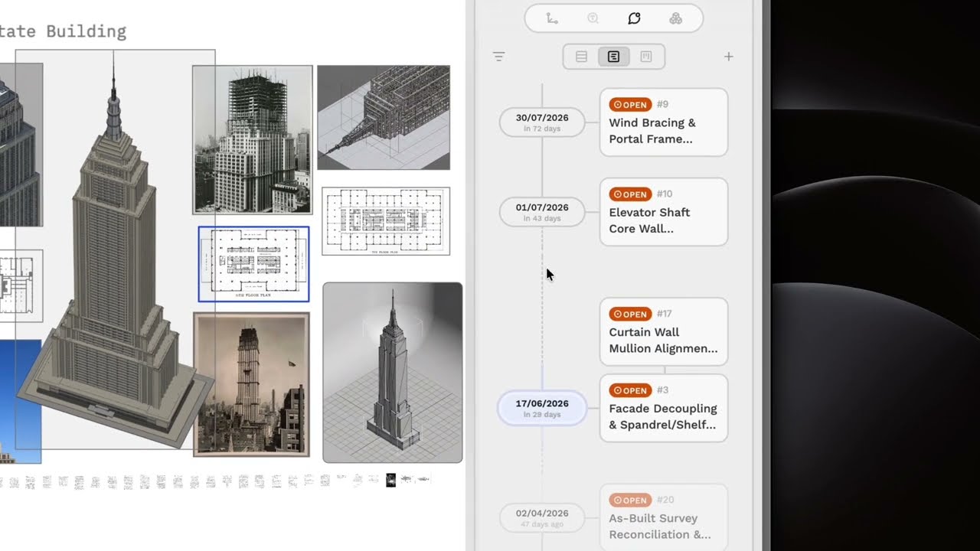This screenshot has width=980, height=551.
Task: Open the issue filter icon
Action: pos(498,57)
